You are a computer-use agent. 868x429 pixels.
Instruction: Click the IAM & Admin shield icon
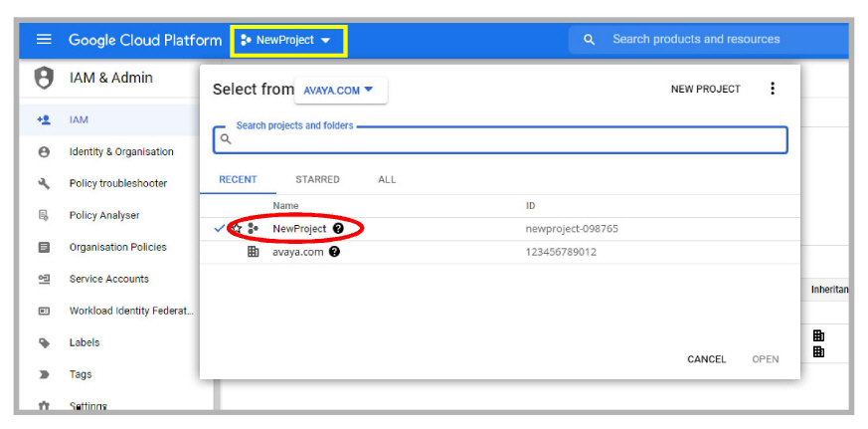point(45,78)
